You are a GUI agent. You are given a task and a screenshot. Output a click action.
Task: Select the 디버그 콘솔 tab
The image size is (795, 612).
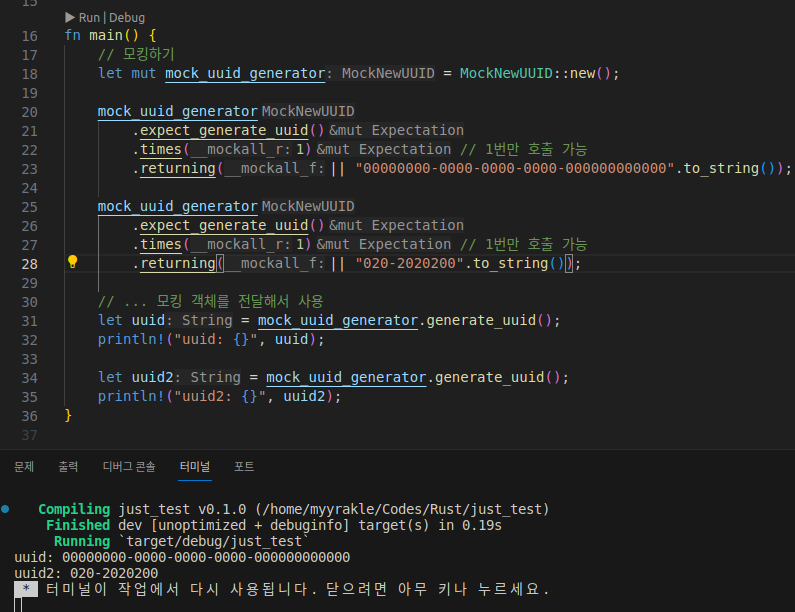point(129,466)
